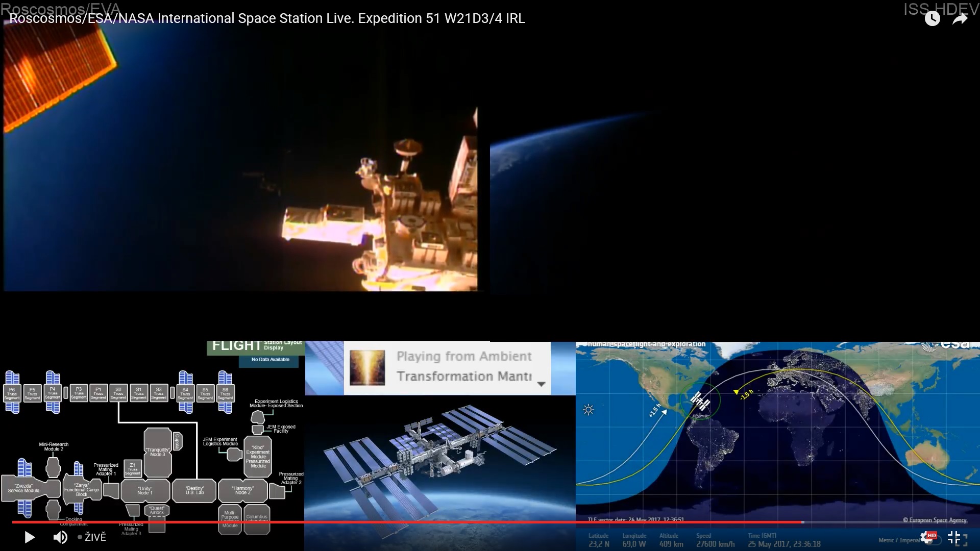
Task: Click the sun icon on world map
Action: point(589,410)
